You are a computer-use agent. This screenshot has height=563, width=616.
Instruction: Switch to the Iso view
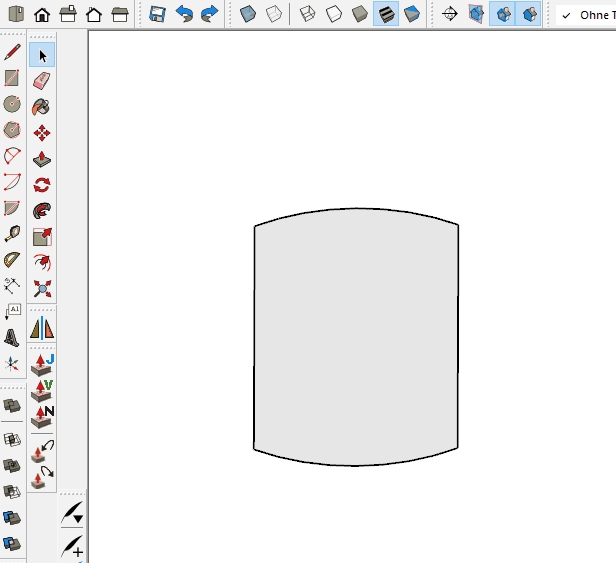18,15
